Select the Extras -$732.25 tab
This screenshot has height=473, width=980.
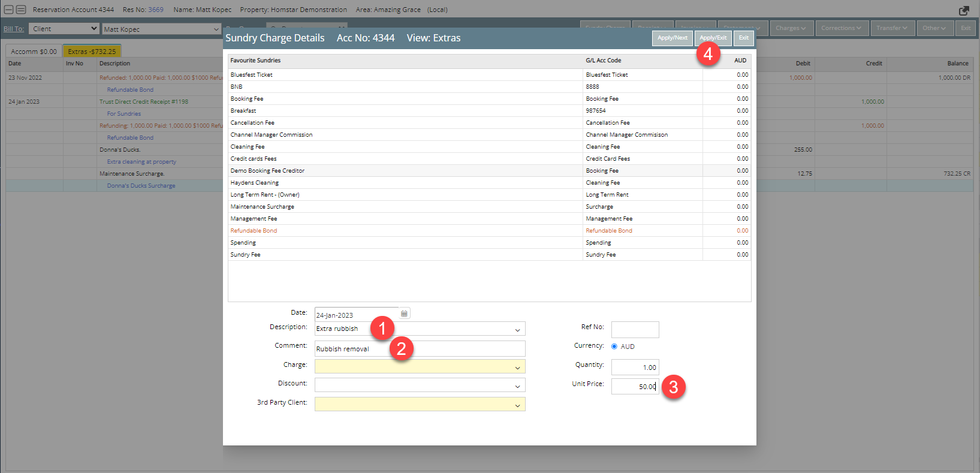(92, 52)
